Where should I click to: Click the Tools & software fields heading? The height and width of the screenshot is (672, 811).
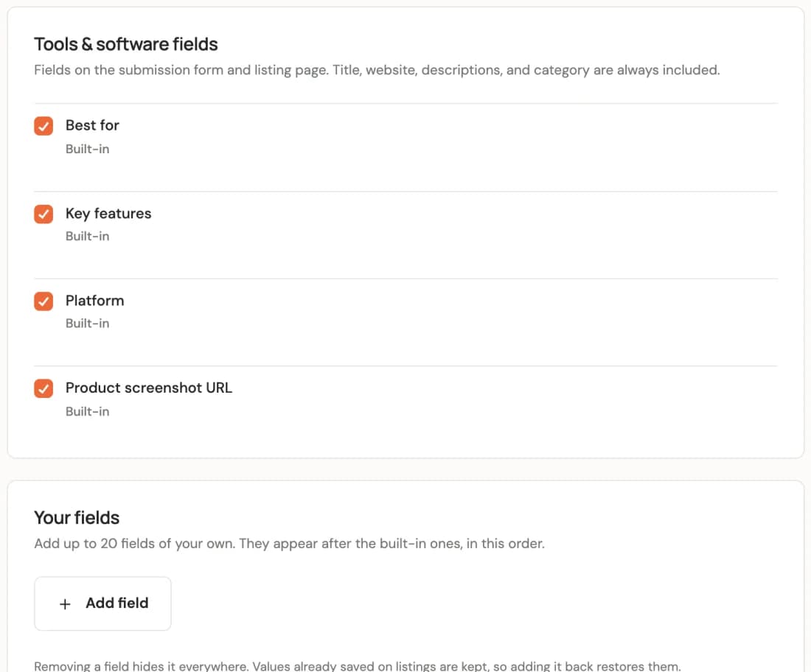(x=125, y=44)
